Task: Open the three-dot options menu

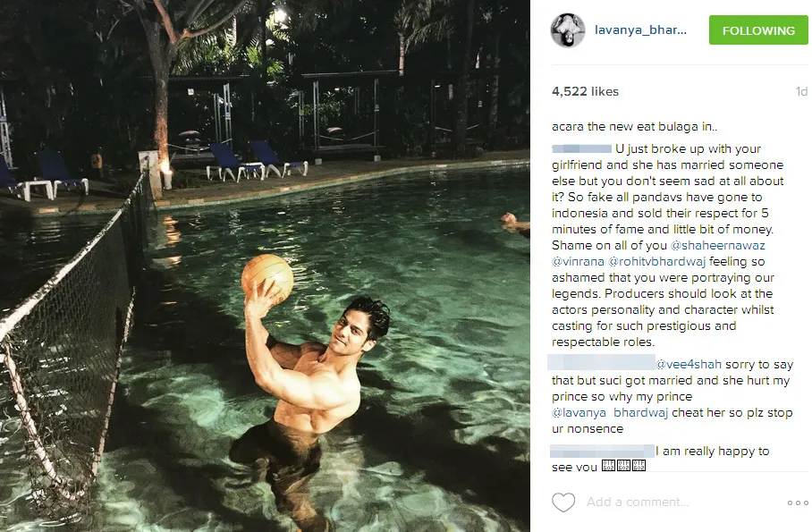Action: click(798, 502)
